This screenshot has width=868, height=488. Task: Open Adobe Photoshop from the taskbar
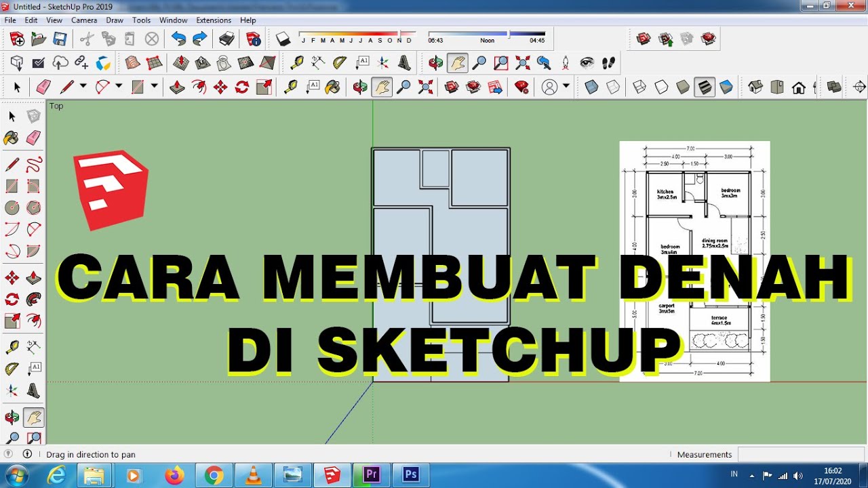click(411, 475)
